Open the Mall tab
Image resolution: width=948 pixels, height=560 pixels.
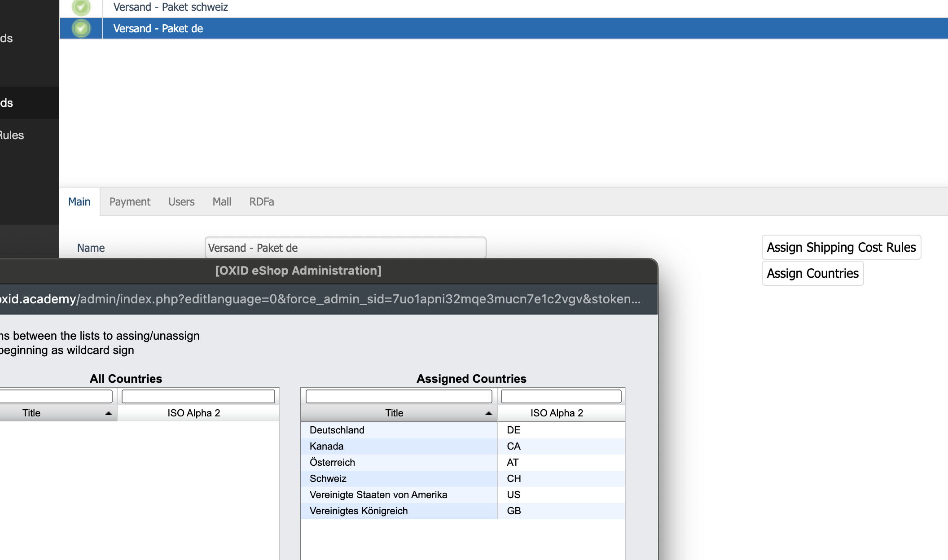[222, 202]
